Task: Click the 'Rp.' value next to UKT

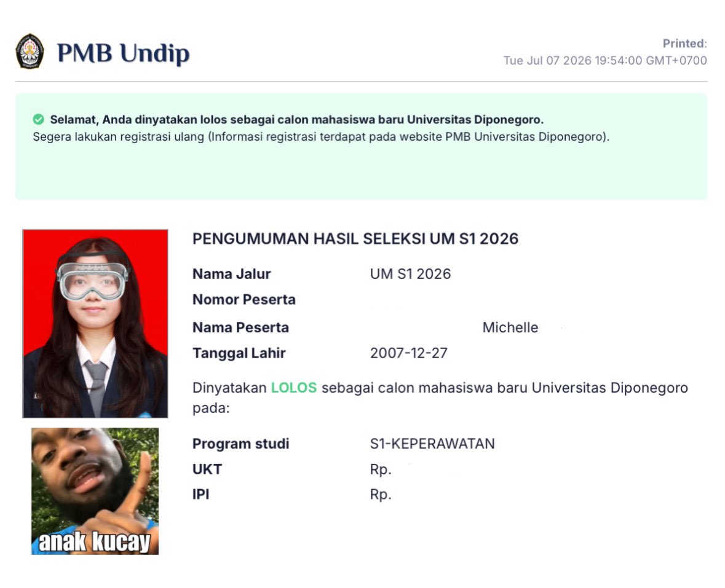Action: 381,469
